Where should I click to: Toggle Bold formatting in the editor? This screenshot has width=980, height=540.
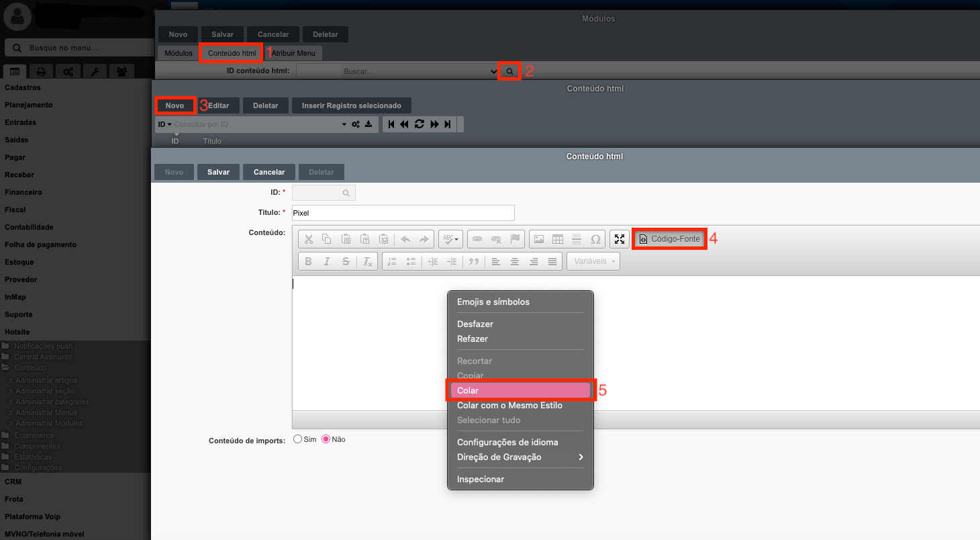coord(308,261)
